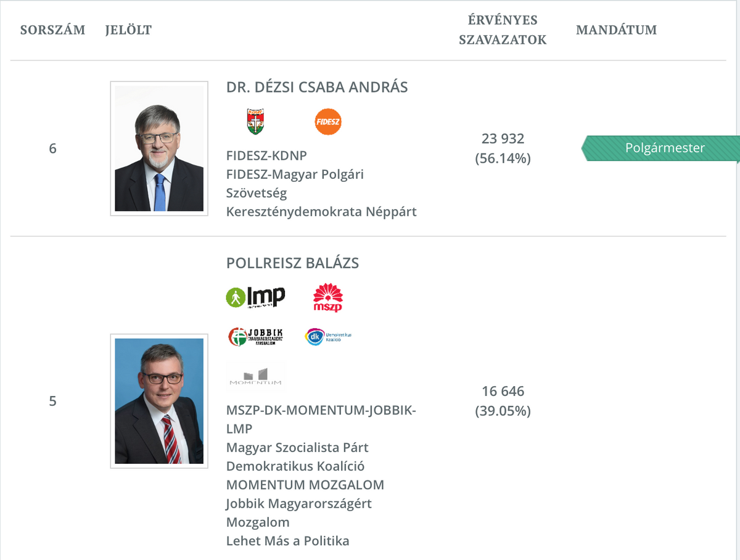The height and width of the screenshot is (560, 740).
Task: Click the FIDESZ-KDNP nominating organisation text
Action: point(266,155)
